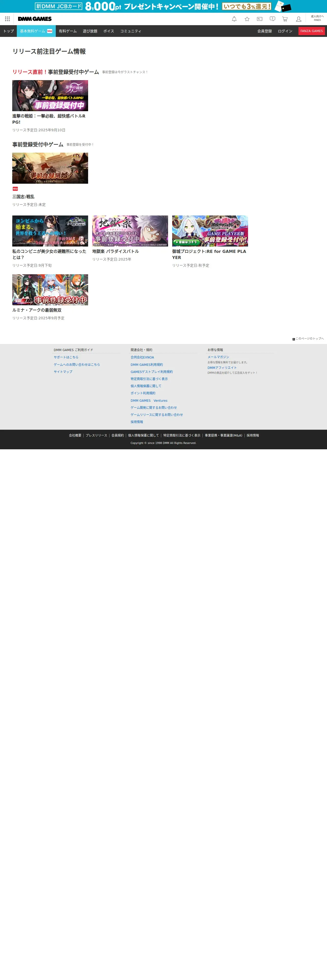This screenshot has height=980, width=327.
Task: Open 三国志:戦乱 banner image
Action: [x=50, y=168]
